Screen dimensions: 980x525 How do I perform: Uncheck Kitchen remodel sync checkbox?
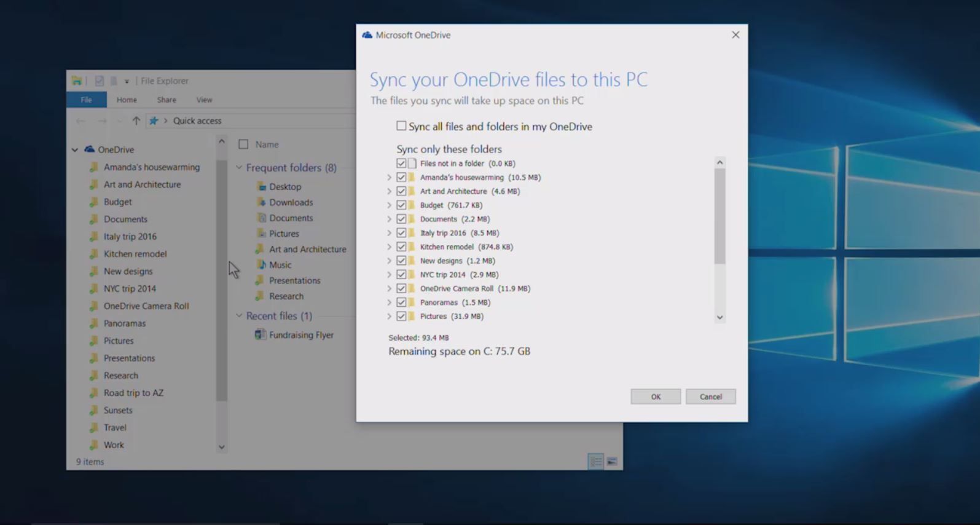click(x=401, y=247)
